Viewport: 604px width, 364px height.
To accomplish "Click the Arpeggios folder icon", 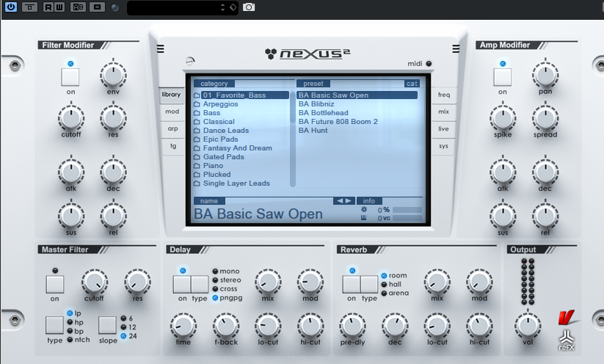I will (197, 104).
